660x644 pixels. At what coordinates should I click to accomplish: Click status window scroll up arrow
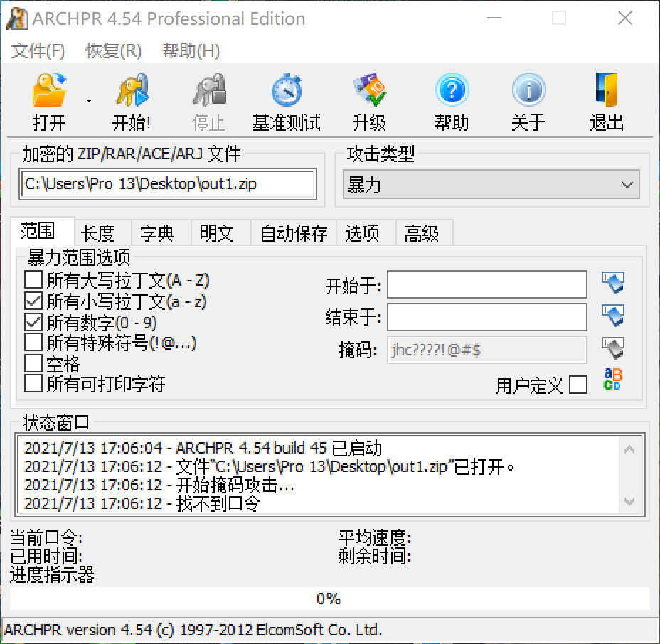[629, 450]
